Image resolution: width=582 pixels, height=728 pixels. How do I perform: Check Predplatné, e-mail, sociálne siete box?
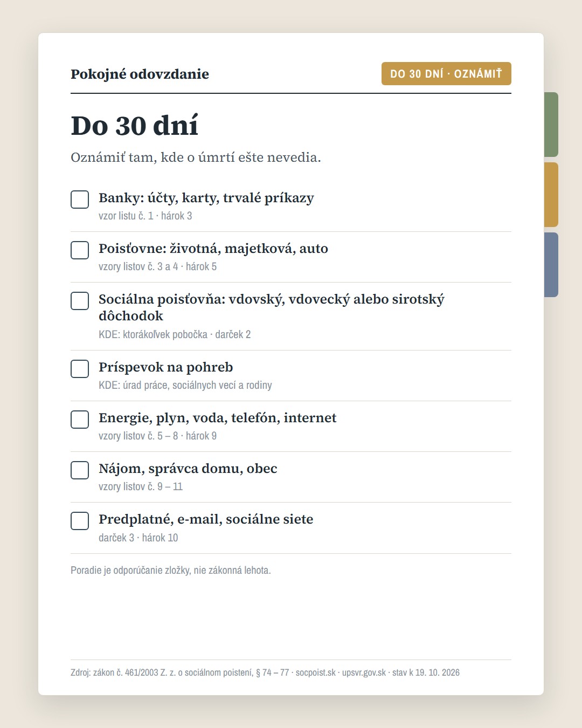[80, 521]
